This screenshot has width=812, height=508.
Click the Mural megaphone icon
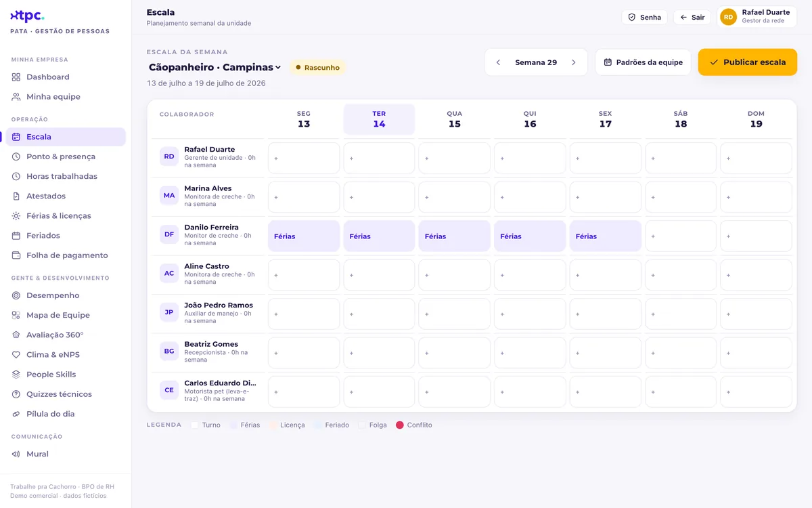coord(16,454)
